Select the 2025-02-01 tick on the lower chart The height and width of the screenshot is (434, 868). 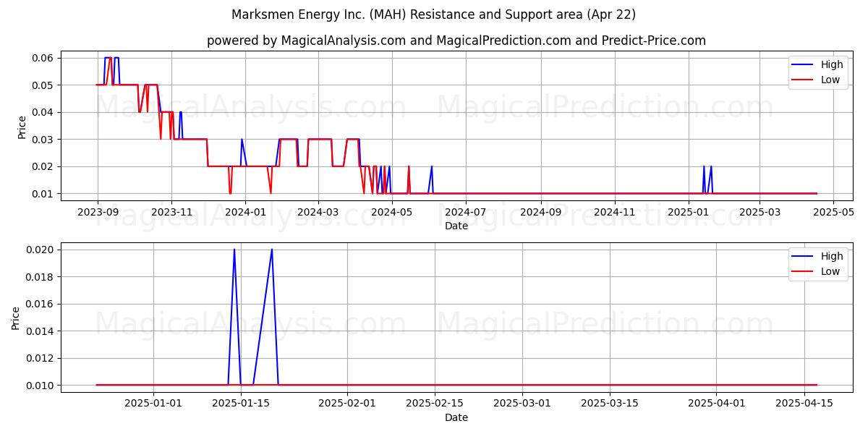point(347,404)
